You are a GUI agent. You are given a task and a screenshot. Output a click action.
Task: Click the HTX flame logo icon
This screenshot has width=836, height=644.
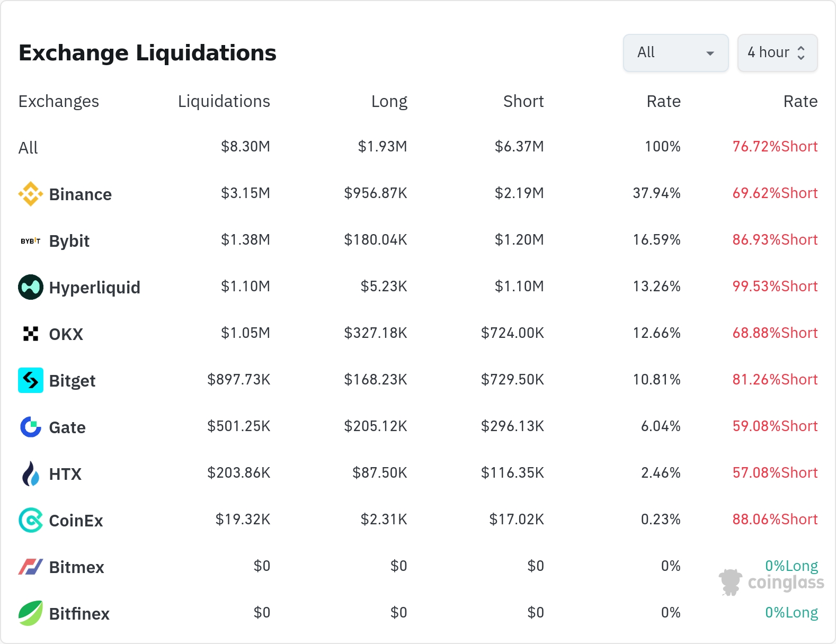(31, 473)
